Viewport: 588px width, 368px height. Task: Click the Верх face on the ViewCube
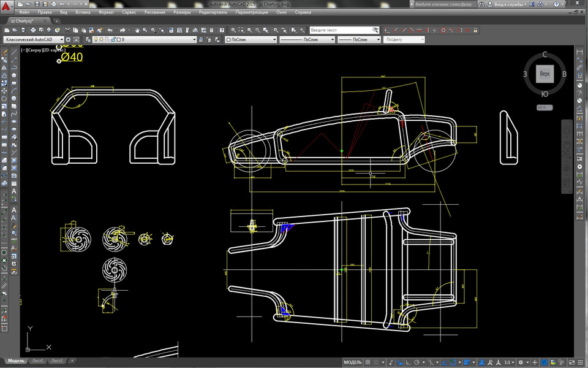click(x=544, y=74)
